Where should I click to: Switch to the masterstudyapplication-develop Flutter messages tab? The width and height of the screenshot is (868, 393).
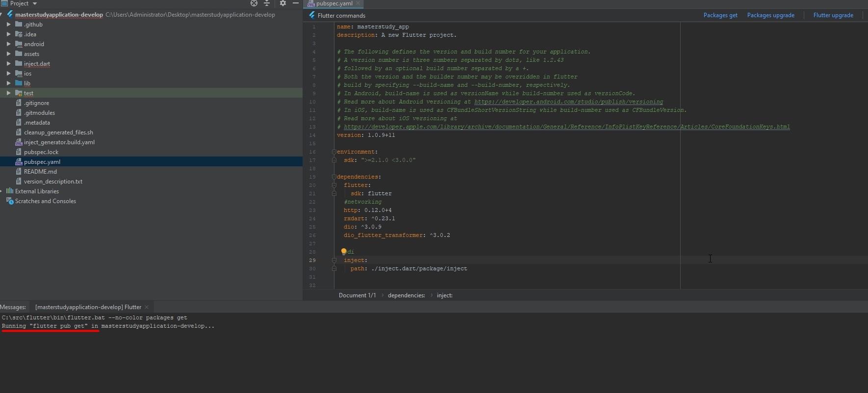(x=88, y=307)
